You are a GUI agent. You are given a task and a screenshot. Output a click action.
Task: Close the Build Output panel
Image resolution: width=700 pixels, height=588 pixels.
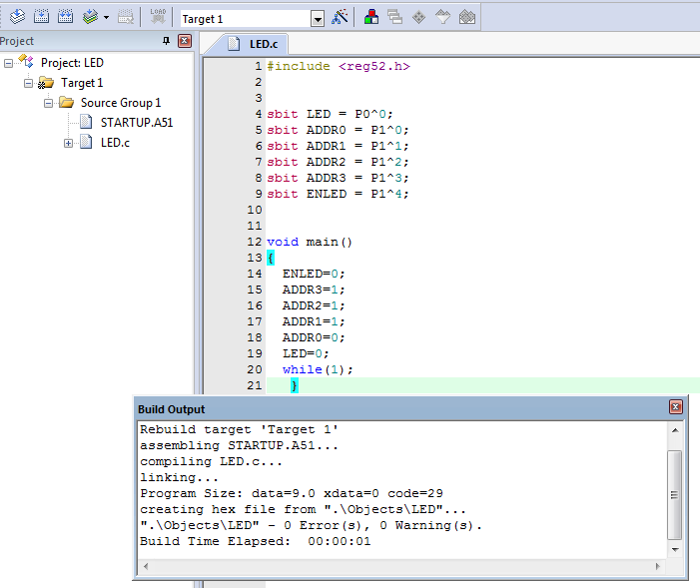pos(675,406)
